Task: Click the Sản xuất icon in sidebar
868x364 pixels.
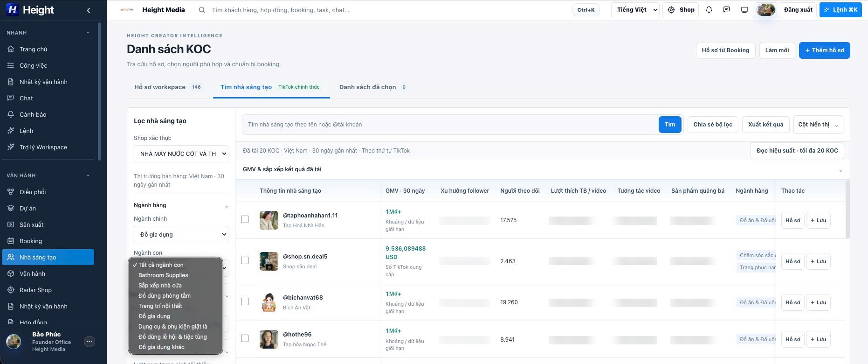Action: [x=11, y=224]
